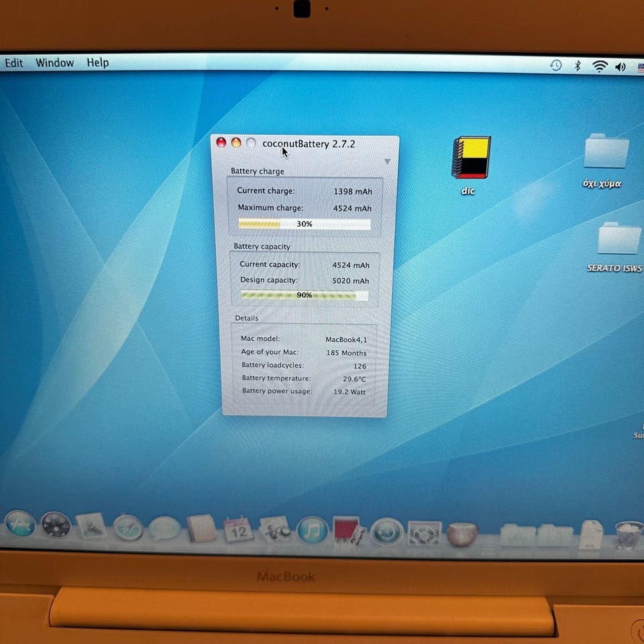Close the coconutBattery window

221,142
